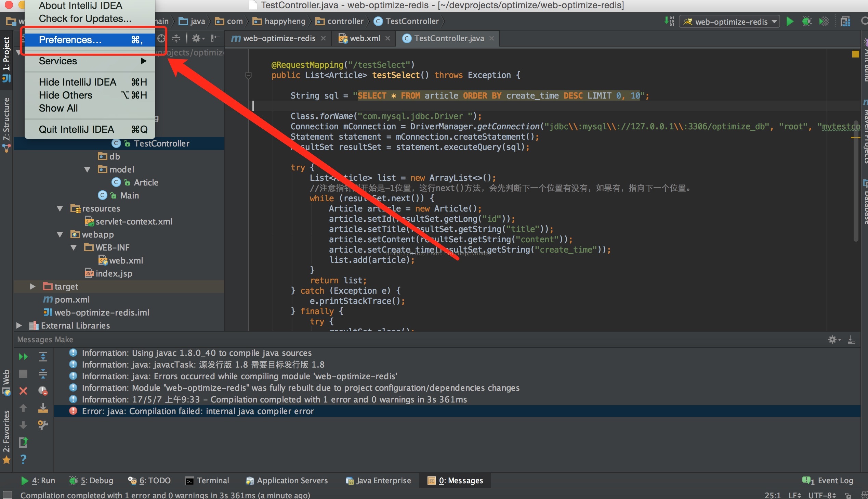Select Preferences… menu item
Image resolution: width=868 pixels, height=499 pixels.
(90, 40)
